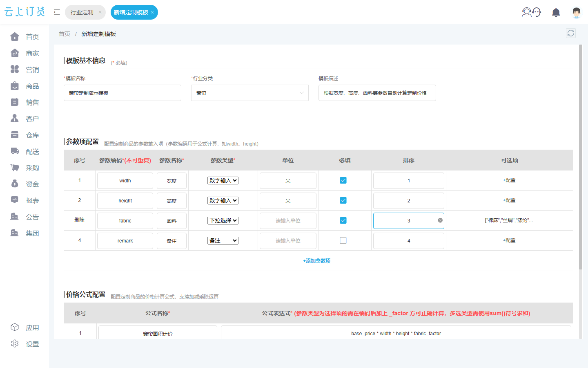Click the marketing (营销) sidebar icon

[15, 70]
